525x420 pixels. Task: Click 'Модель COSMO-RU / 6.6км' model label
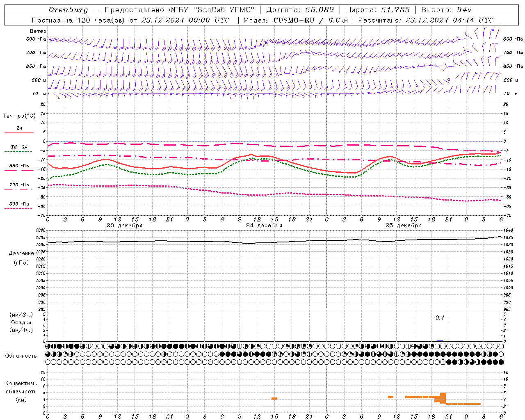pyautogui.click(x=296, y=20)
